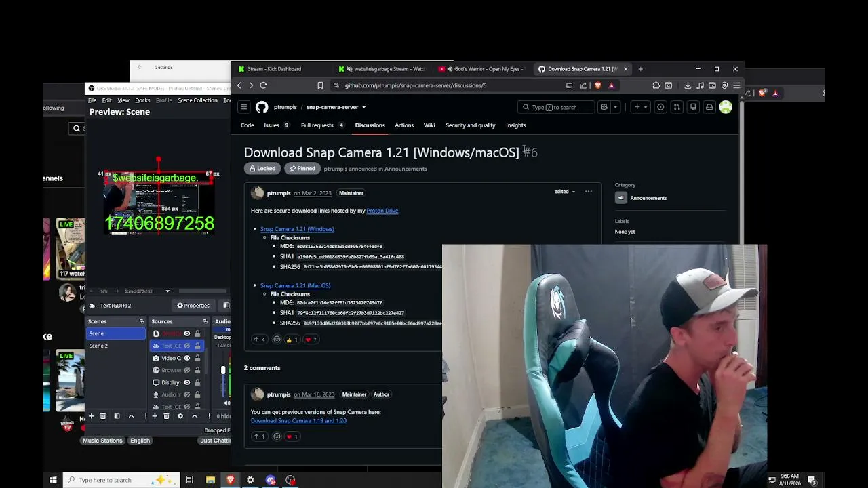Add a source in OBS Sources dock
Viewport: 868px width, 488px height.
click(155, 416)
